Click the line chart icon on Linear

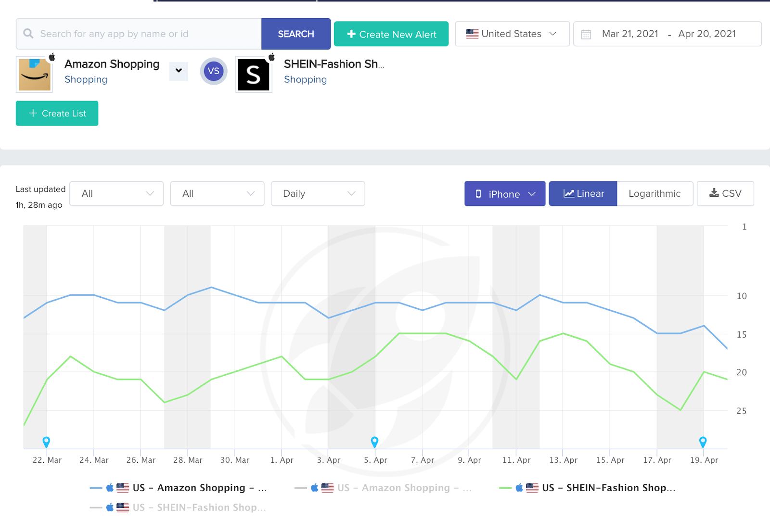tap(569, 193)
